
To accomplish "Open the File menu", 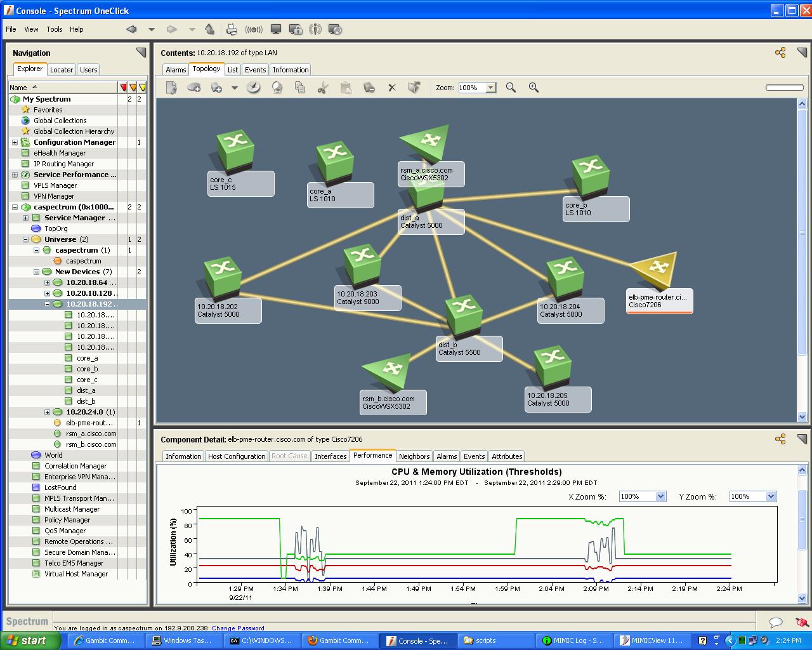I will click(11, 29).
